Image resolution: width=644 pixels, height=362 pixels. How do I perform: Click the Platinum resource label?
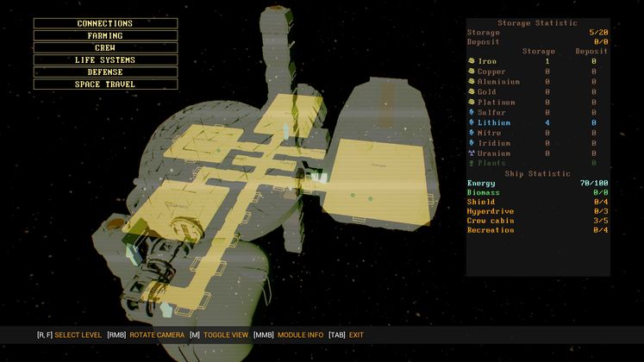(496, 103)
